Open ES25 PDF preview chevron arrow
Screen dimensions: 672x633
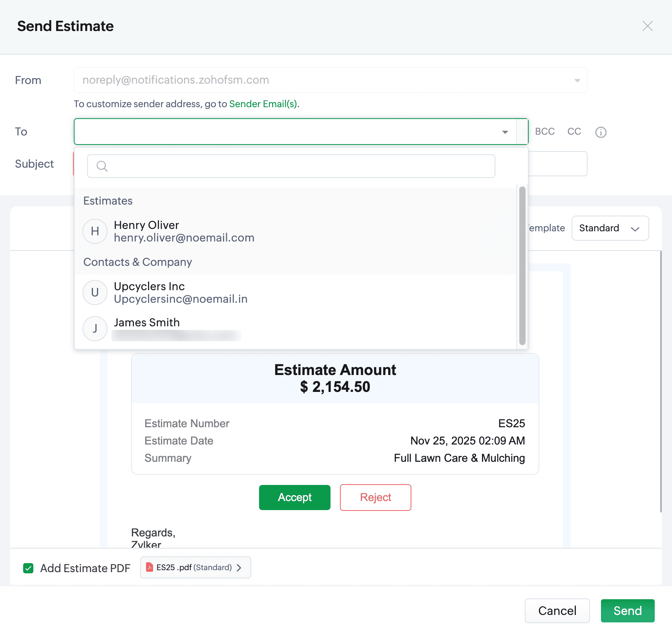click(x=239, y=568)
